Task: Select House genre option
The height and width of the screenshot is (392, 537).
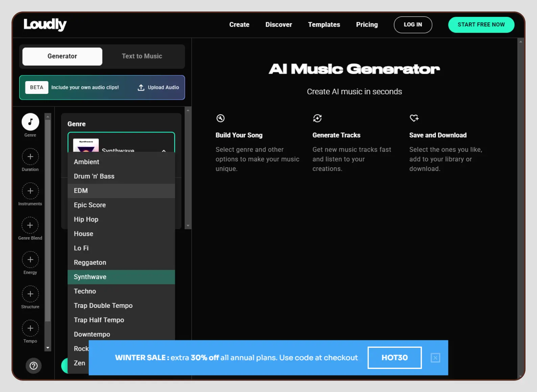Action: pos(121,234)
